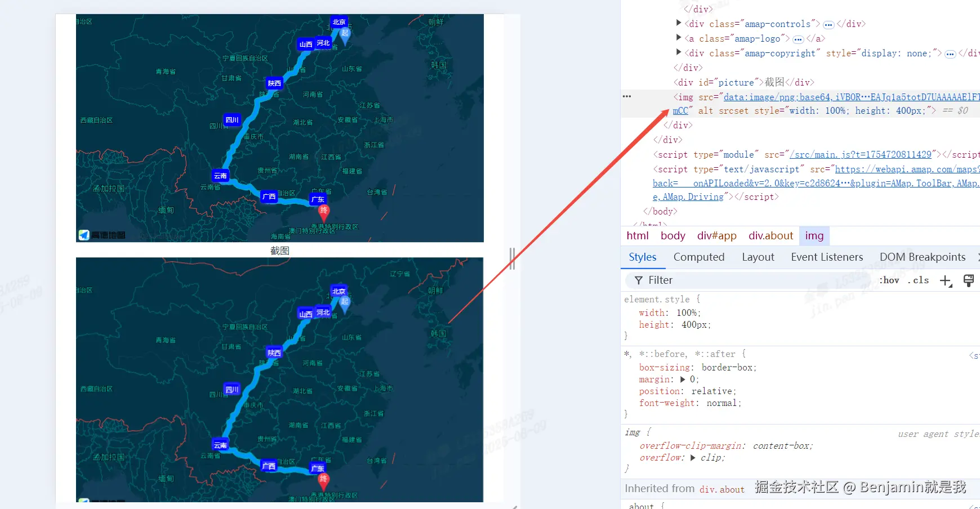Expand the amap-controls div node
This screenshot has height=509, width=980.
[x=679, y=23]
